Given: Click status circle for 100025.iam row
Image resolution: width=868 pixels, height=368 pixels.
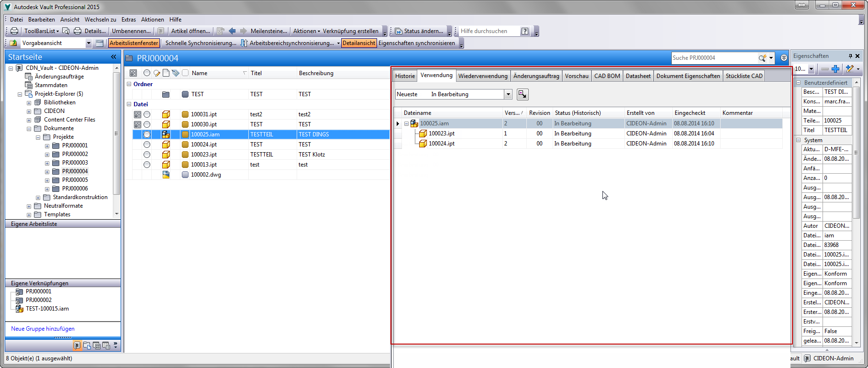Looking at the screenshot, I should pos(147,134).
